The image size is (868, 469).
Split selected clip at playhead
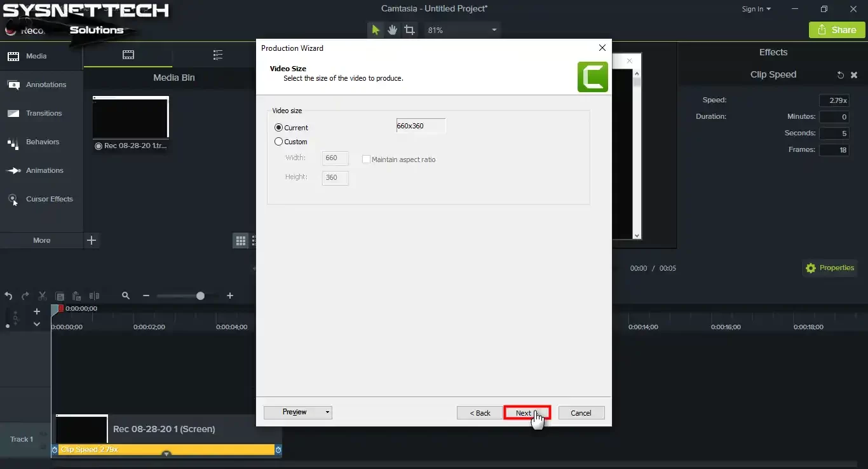(94, 296)
